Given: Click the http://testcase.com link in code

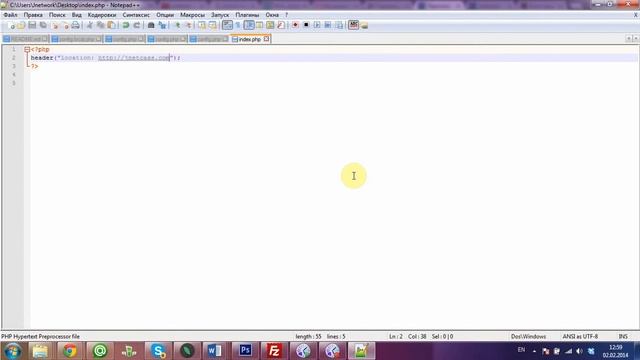Looking at the screenshot, I should (x=134, y=58).
